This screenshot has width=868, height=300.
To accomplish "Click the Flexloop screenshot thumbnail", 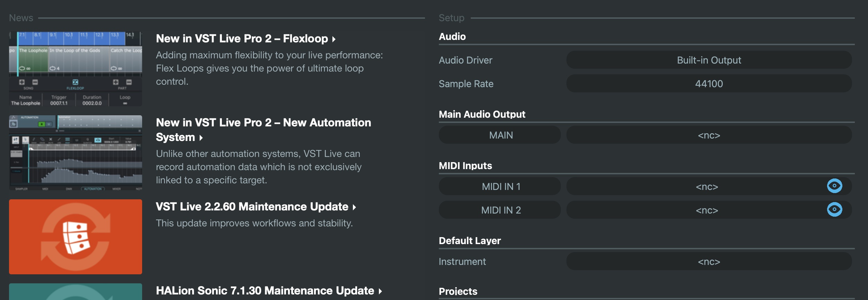I will pos(76,69).
